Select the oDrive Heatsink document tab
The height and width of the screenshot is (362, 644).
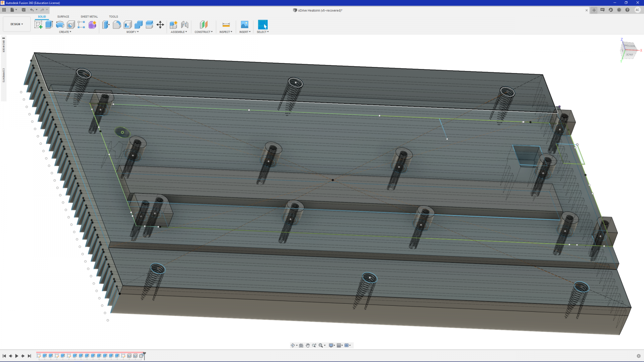tap(318, 10)
